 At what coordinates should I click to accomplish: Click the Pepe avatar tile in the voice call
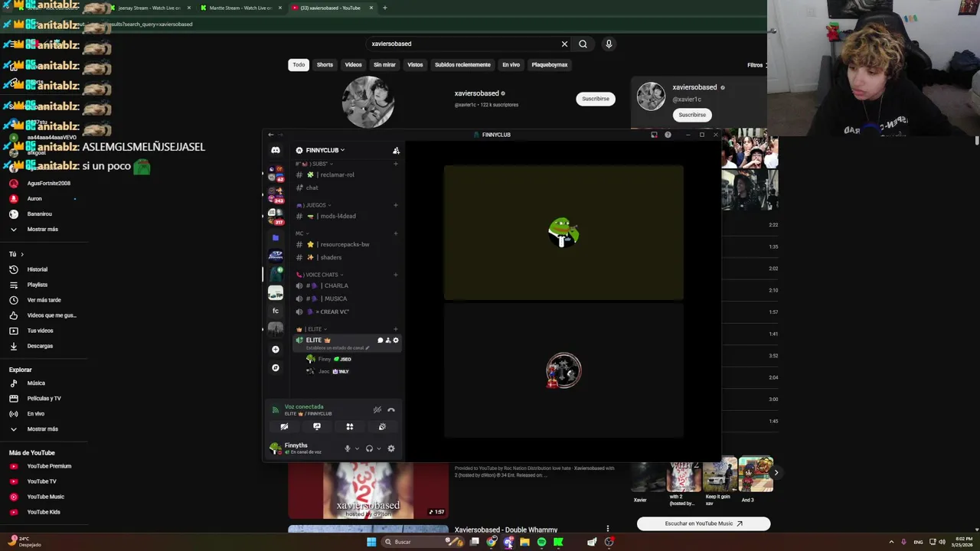(x=563, y=233)
